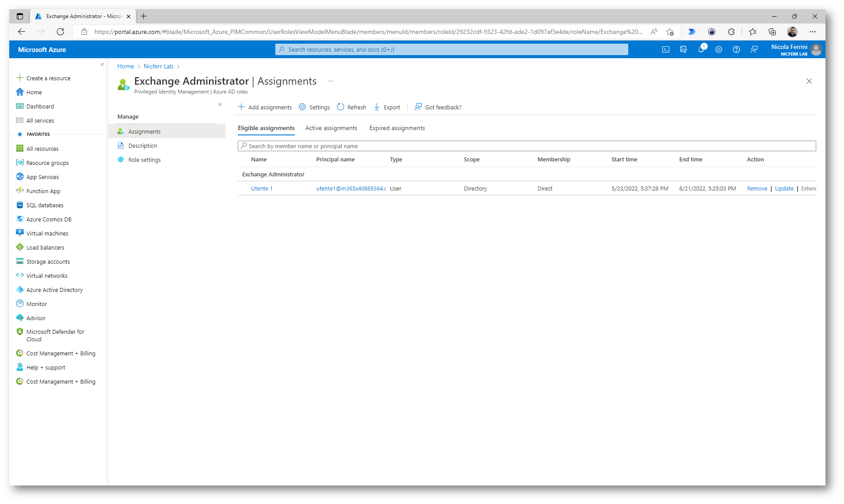This screenshot has width=844, height=504.
Task: Click Microsoft Azure logo text
Action: coord(42,49)
